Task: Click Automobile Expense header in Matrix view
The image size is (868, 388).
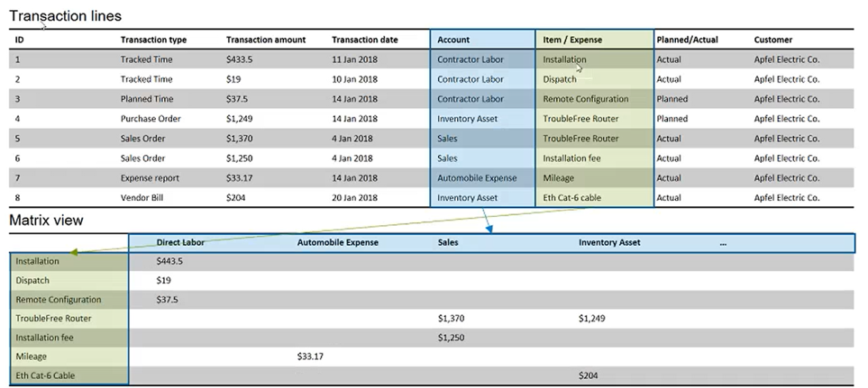Action: 338,242
